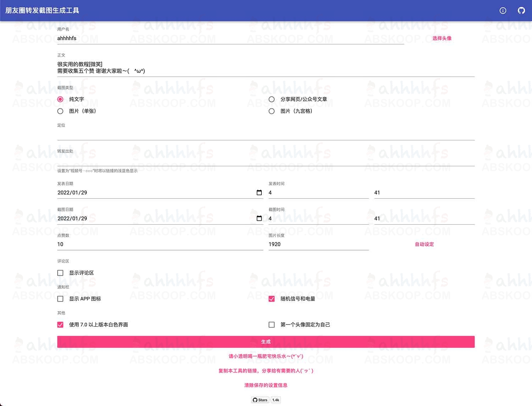Click the 生成 button
Screen dimensions: 532x406
point(266,342)
